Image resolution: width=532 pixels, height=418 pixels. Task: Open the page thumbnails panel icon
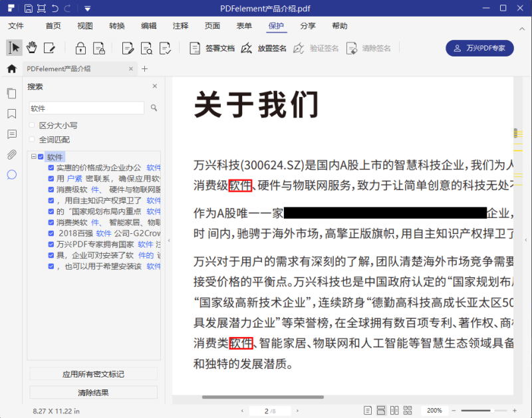[x=11, y=94]
